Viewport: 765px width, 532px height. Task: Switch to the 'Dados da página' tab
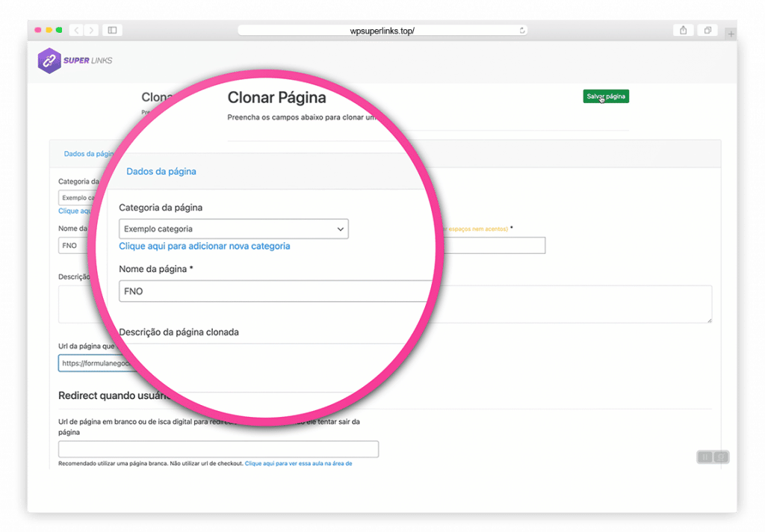click(x=161, y=171)
